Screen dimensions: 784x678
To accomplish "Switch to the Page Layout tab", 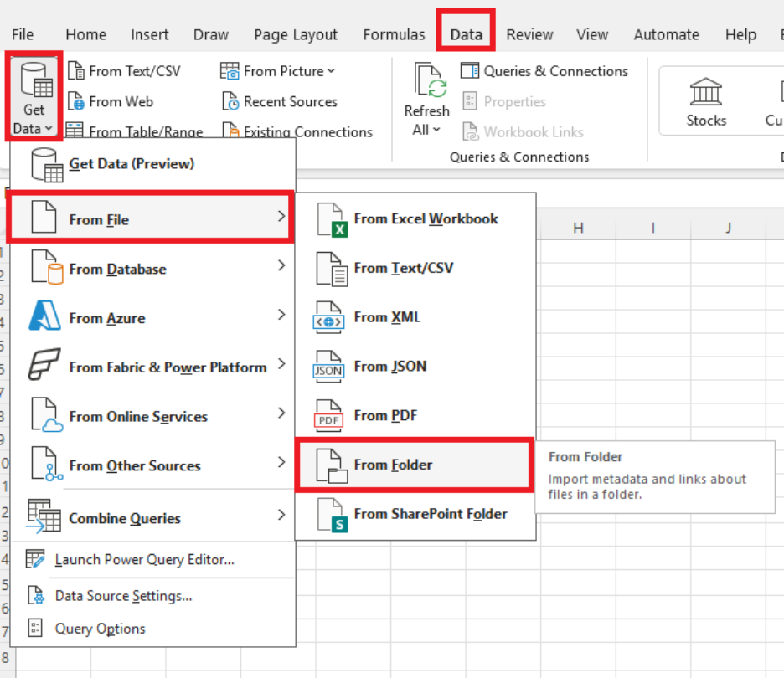I will coord(296,34).
